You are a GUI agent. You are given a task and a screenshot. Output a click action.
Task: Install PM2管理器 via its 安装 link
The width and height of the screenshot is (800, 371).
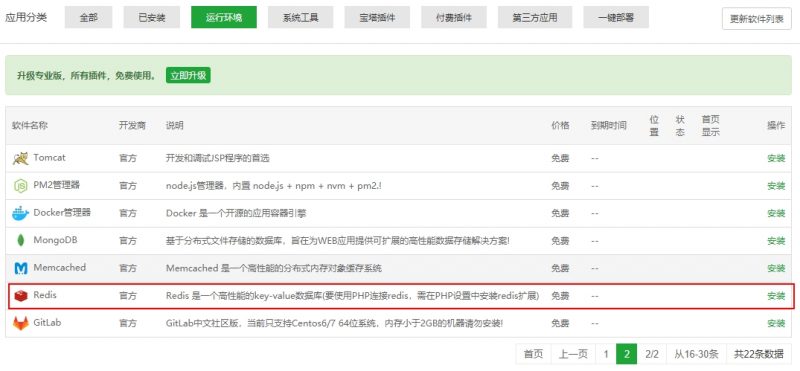[776, 186]
